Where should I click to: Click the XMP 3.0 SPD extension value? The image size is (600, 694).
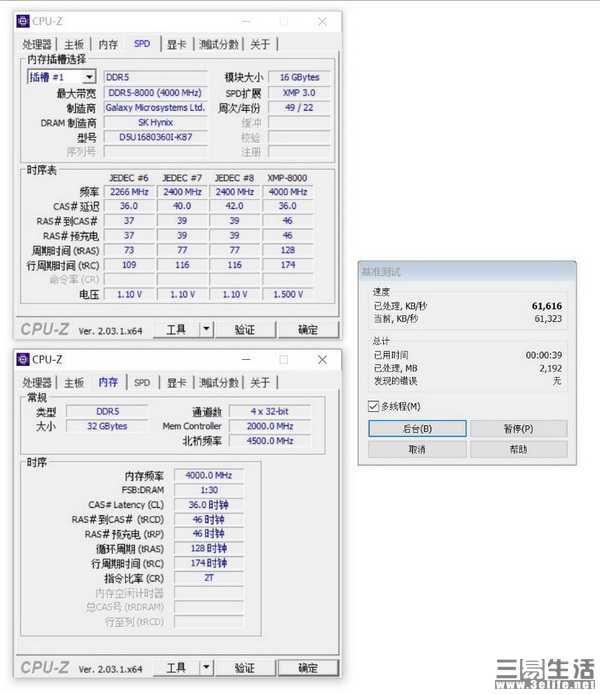[x=299, y=93]
